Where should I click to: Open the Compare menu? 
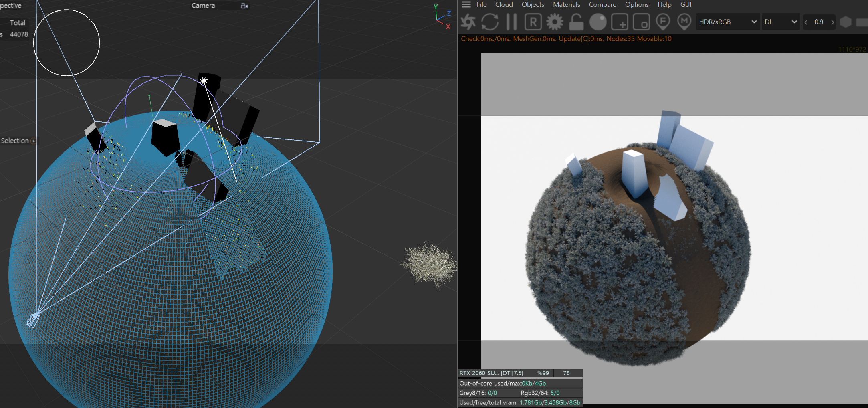[603, 4]
